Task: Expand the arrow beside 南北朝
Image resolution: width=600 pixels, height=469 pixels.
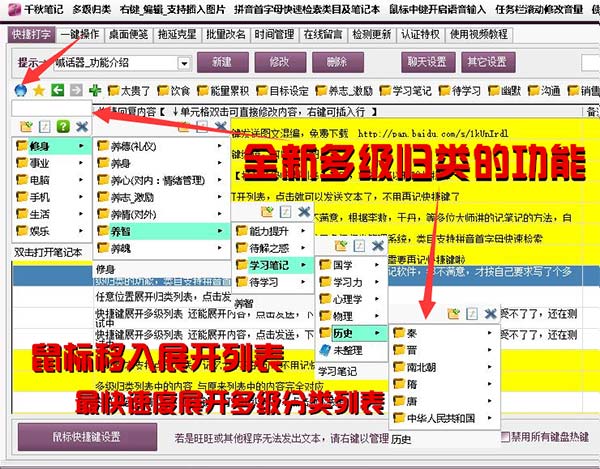Action: click(x=489, y=367)
